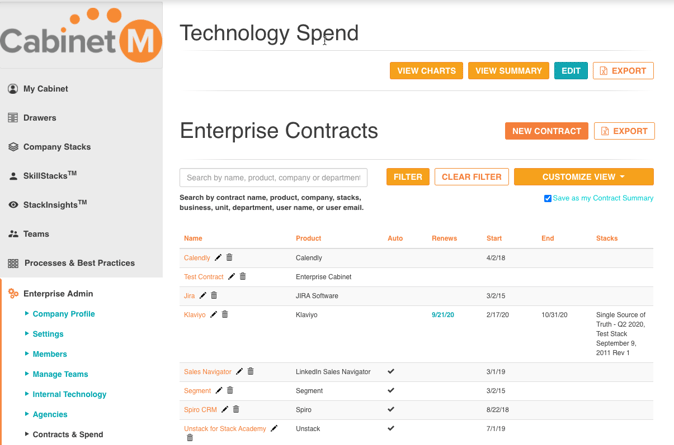Click the StackInsights eye icon in sidebar
This screenshot has height=445, width=674.
pos(13,205)
